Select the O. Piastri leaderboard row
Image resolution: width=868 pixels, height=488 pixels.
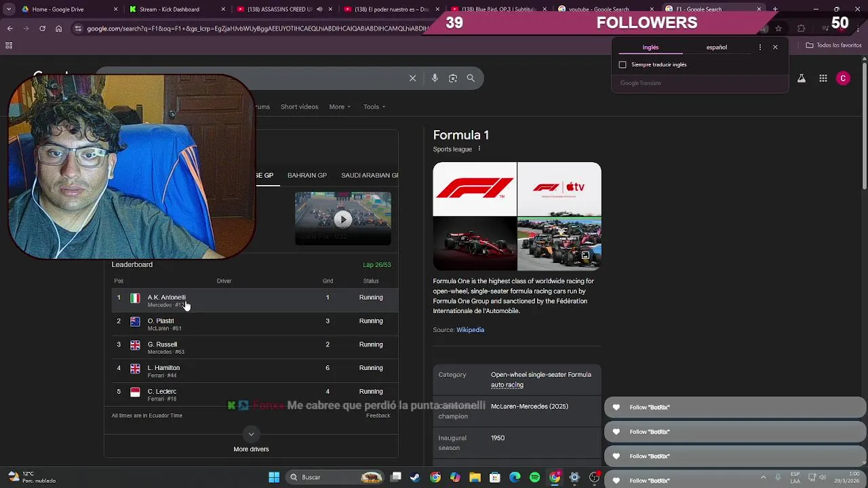click(x=254, y=324)
